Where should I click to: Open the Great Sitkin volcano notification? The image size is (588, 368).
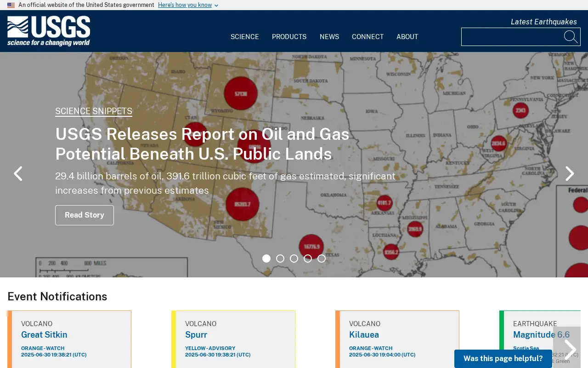click(x=44, y=335)
